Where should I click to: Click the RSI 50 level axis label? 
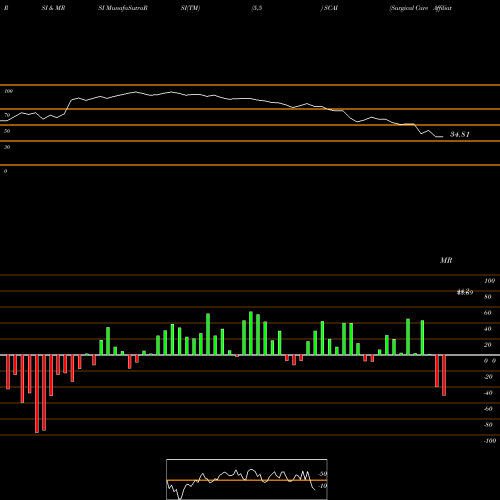[x=7, y=131]
